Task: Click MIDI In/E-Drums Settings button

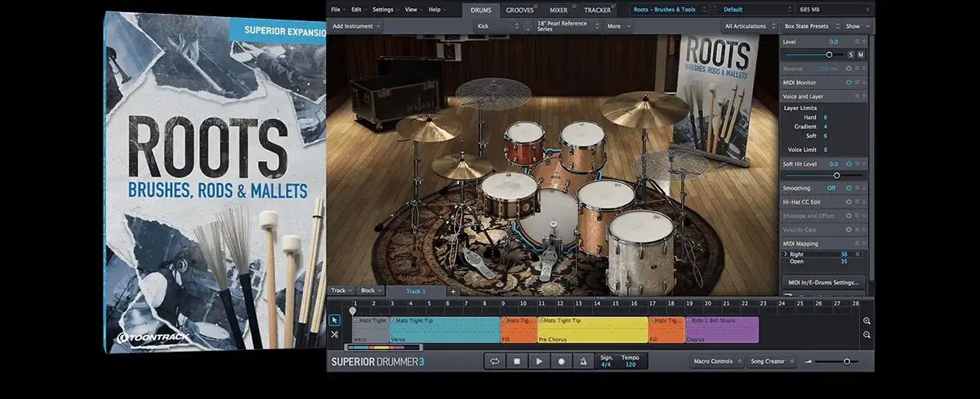Action: (x=823, y=282)
